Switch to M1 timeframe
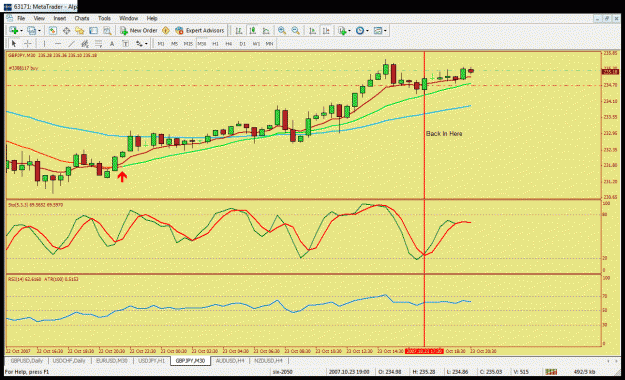This screenshot has width=625, height=380. 161,43
